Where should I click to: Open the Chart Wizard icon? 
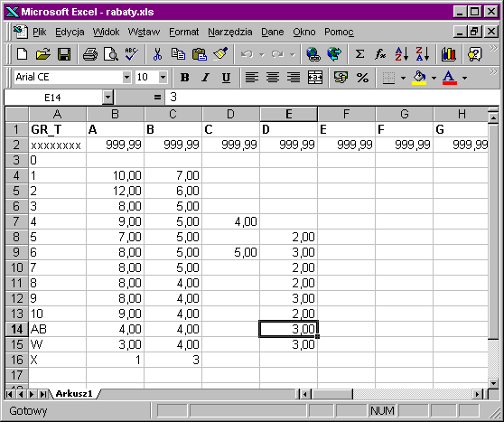(448, 54)
